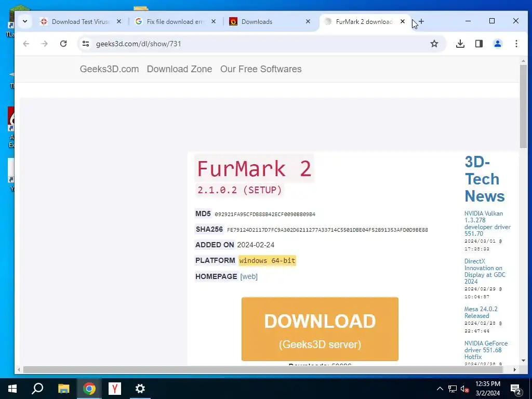Open File Explorer from taskbar

pyautogui.click(x=63, y=389)
